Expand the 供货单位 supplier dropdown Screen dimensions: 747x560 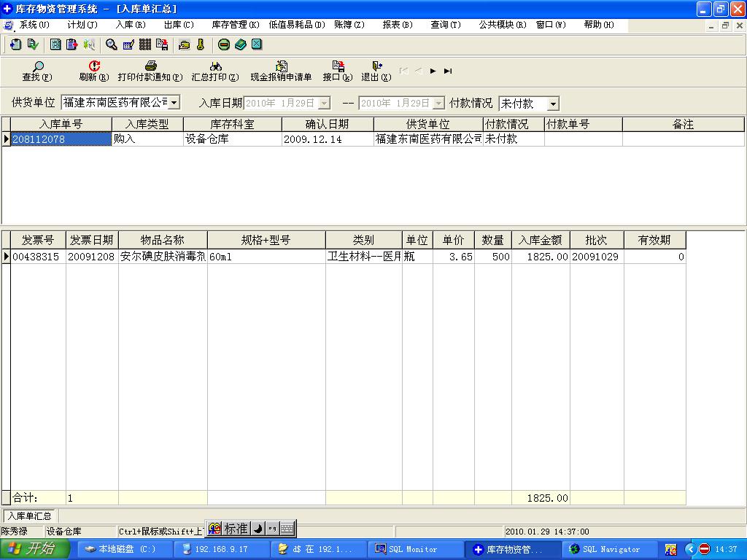point(174,104)
